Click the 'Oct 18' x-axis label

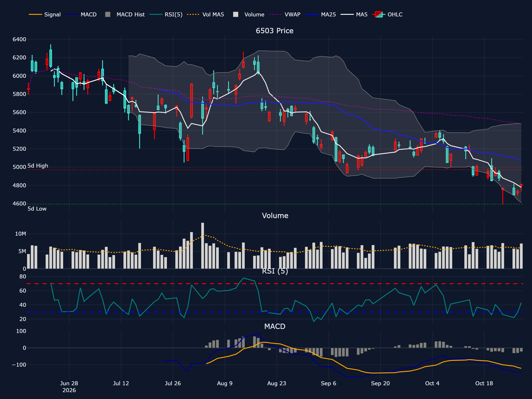pyautogui.click(x=484, y=383)
